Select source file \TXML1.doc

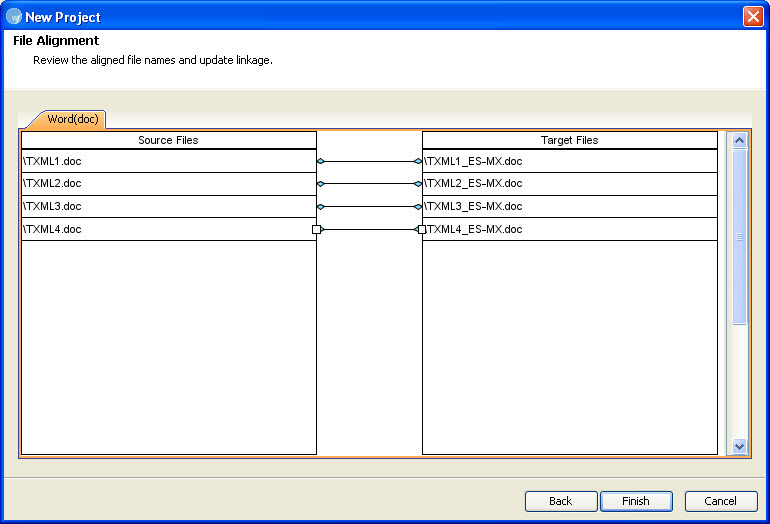[169, 161]
